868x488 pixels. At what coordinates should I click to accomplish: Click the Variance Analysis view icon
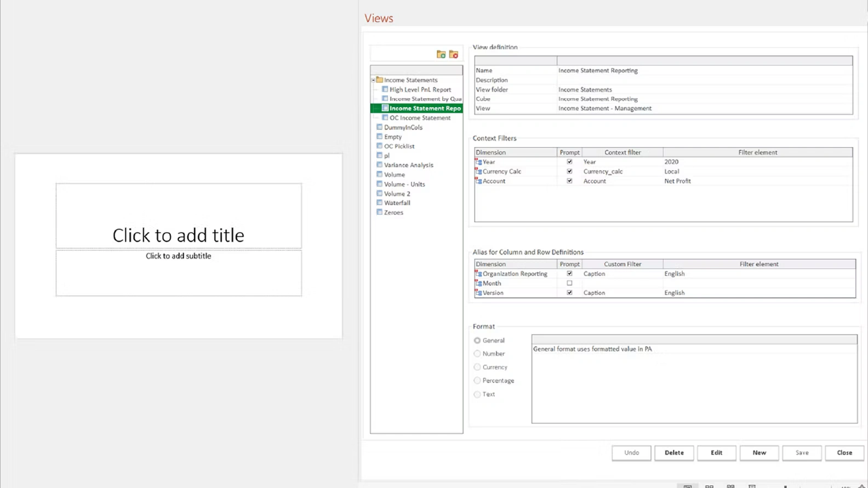(x=379, y=165)
